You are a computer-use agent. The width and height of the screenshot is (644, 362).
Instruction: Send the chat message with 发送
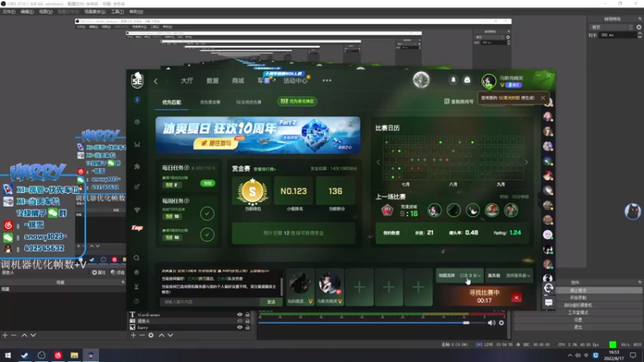pyautogui.click(x=271, y=302)
